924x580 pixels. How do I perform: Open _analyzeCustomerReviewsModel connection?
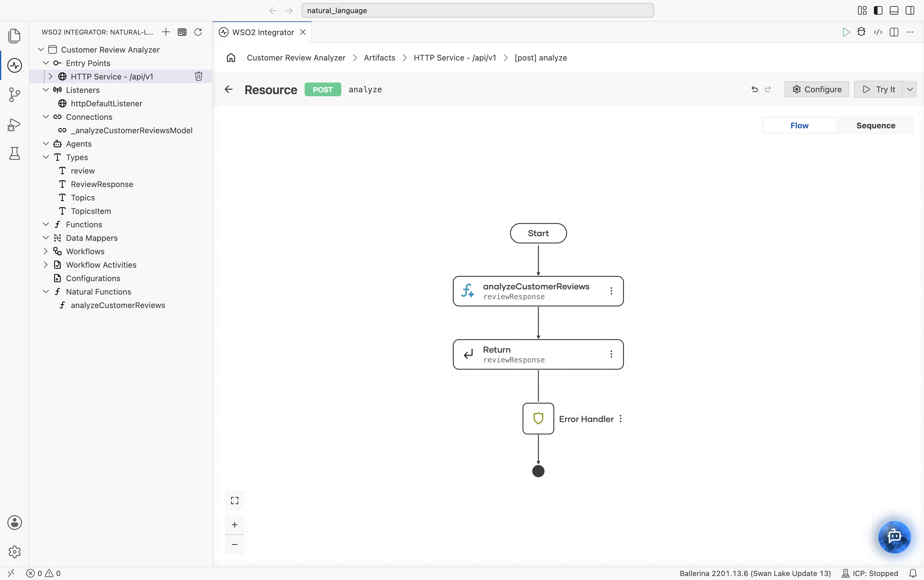point(131,130)
